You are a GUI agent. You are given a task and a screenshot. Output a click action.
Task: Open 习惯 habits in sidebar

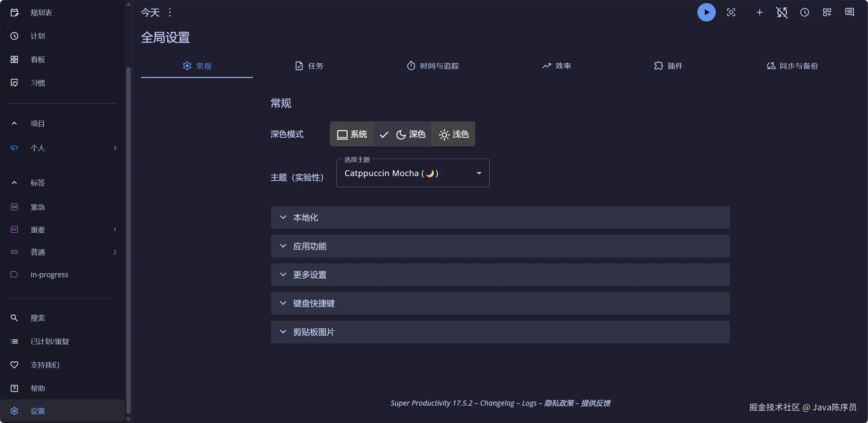point(37,83)
